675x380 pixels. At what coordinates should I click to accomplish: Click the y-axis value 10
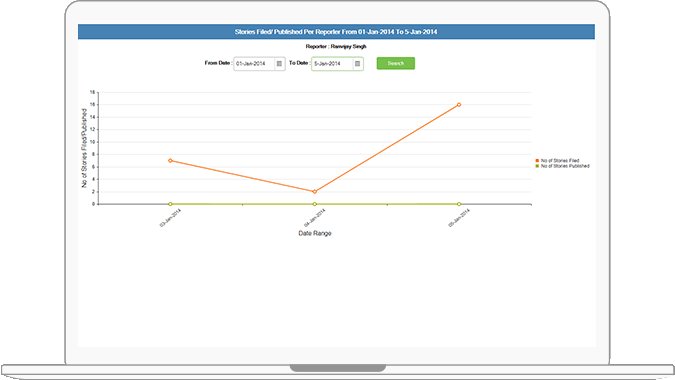[x=92, y=142]
